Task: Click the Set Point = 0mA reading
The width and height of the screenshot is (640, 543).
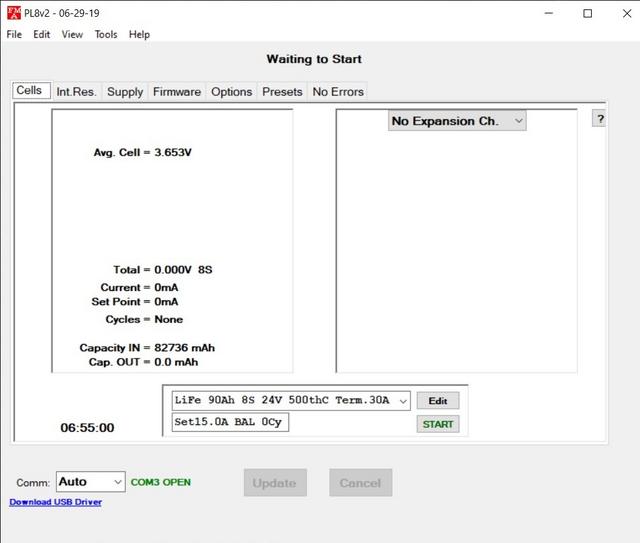Action: 135,302
